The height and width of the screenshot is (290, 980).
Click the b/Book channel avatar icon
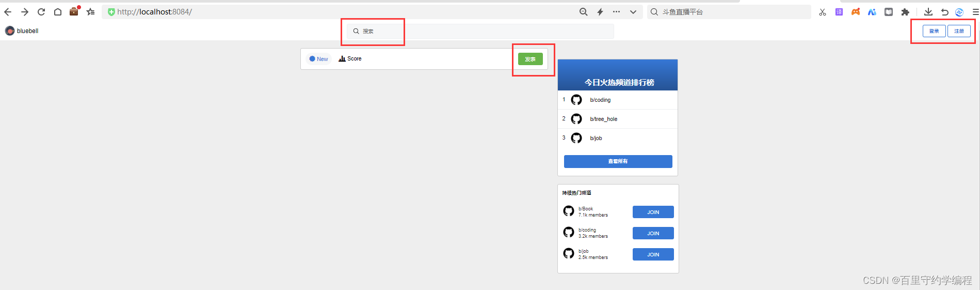[x=569, y=211]
